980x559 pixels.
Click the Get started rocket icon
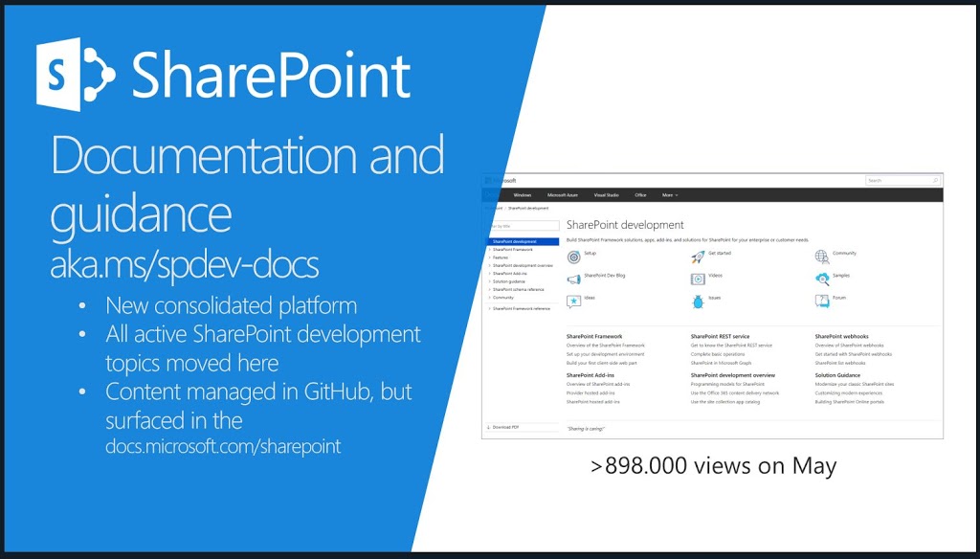coord(698,257)
